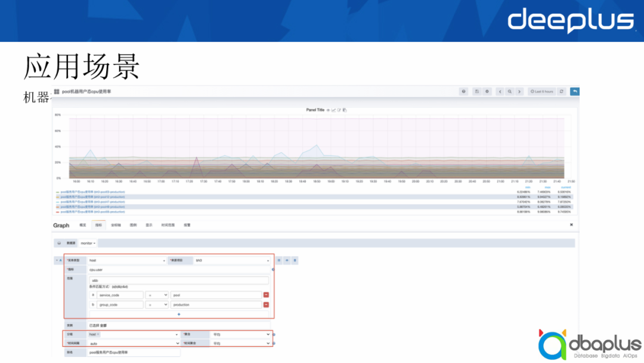Toggle the pool06-production series in legend
Image resolution: width=644 pixels, height=363 pixels.
coord(92,212)
